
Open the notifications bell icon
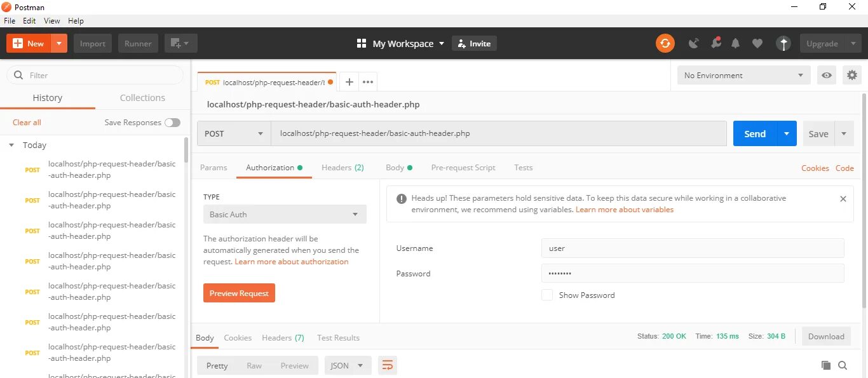pos(736,43)
